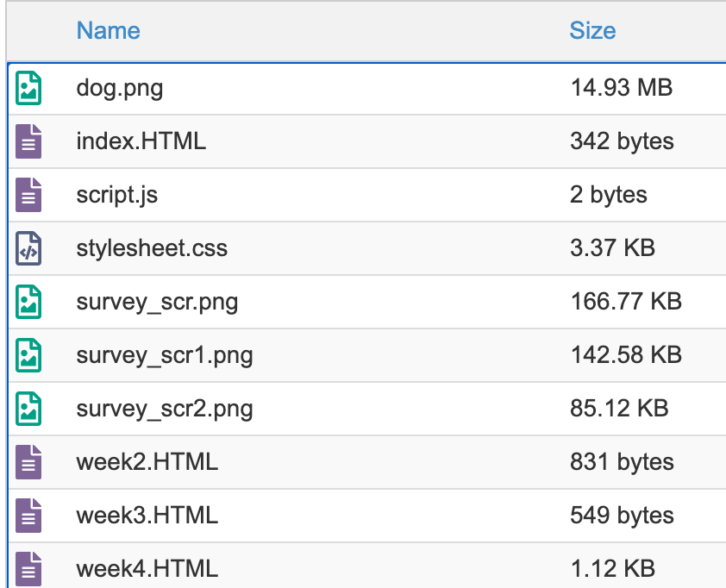Click the code file icon for stylesheet.css
726x588 pixels.
point(28,248)
